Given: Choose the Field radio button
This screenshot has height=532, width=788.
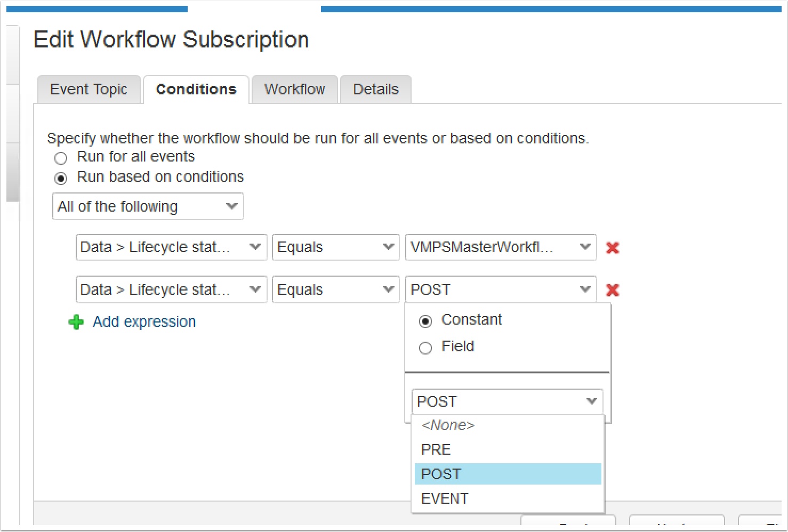Looking at the screenshot, I should (425, 348).
